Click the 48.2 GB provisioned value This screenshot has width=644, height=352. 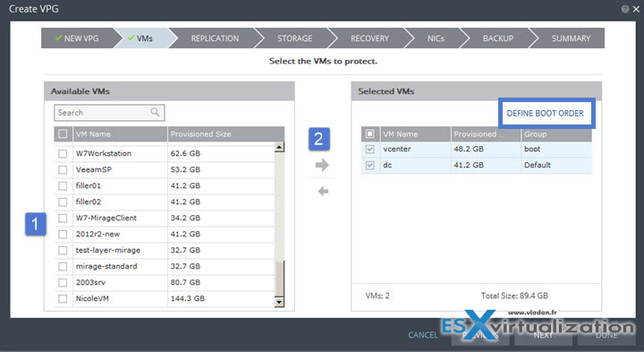tap(468, 149)
